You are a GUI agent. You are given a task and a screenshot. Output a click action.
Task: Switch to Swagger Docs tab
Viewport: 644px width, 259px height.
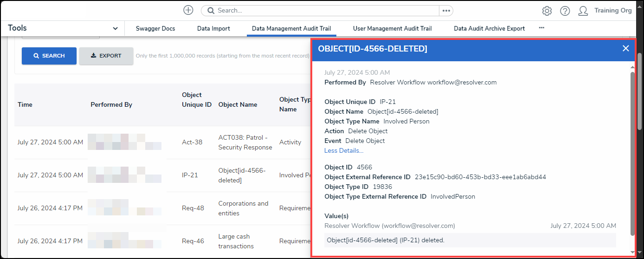(x=155, y=28)
